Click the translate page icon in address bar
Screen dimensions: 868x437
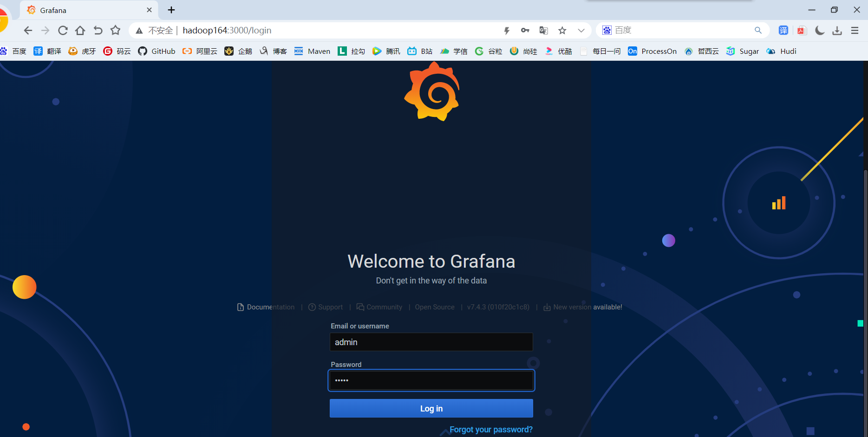coord(543,31)
